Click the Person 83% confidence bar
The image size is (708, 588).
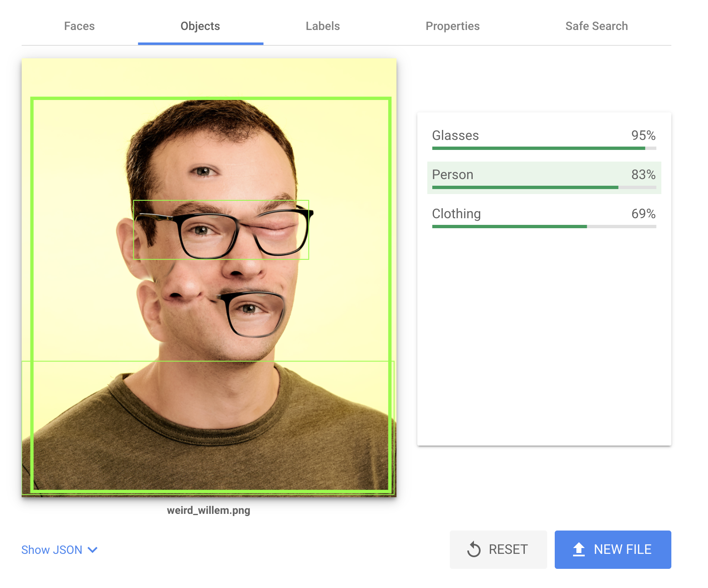544,187
